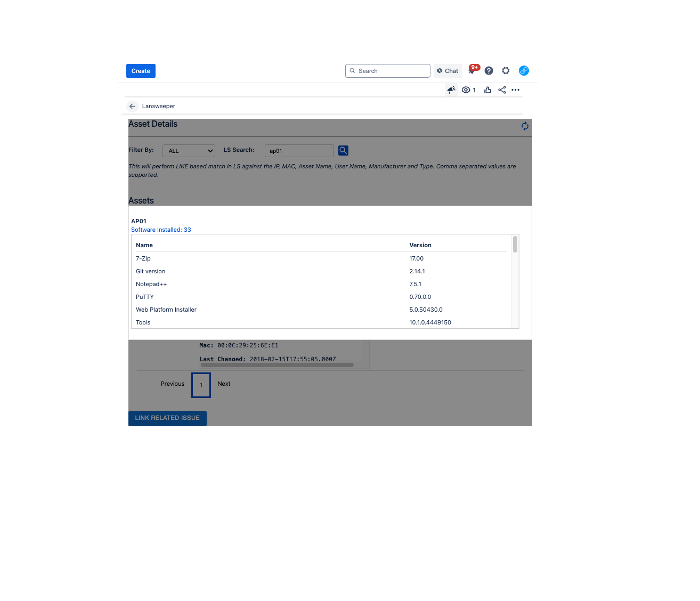Select the 7-Zip row
Viewport: 700px width, 601px height.
[321, 258]
